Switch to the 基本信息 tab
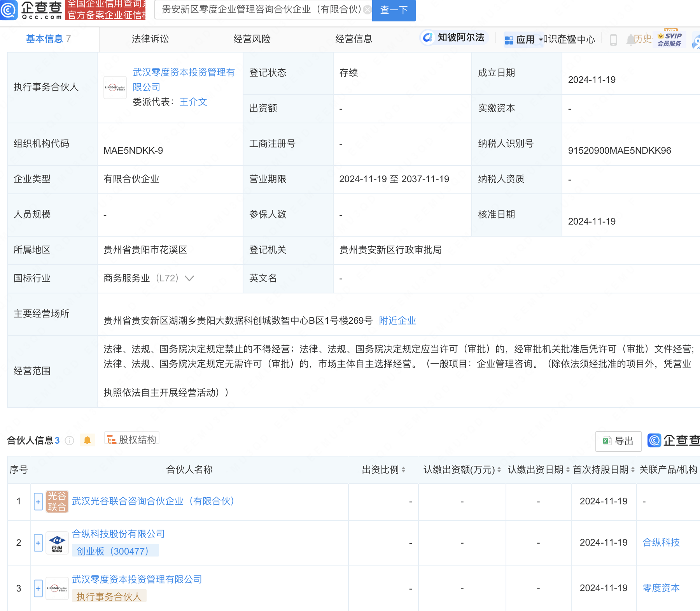The height and width of the screenshot is (611, 700). click(x=49, y=39)
